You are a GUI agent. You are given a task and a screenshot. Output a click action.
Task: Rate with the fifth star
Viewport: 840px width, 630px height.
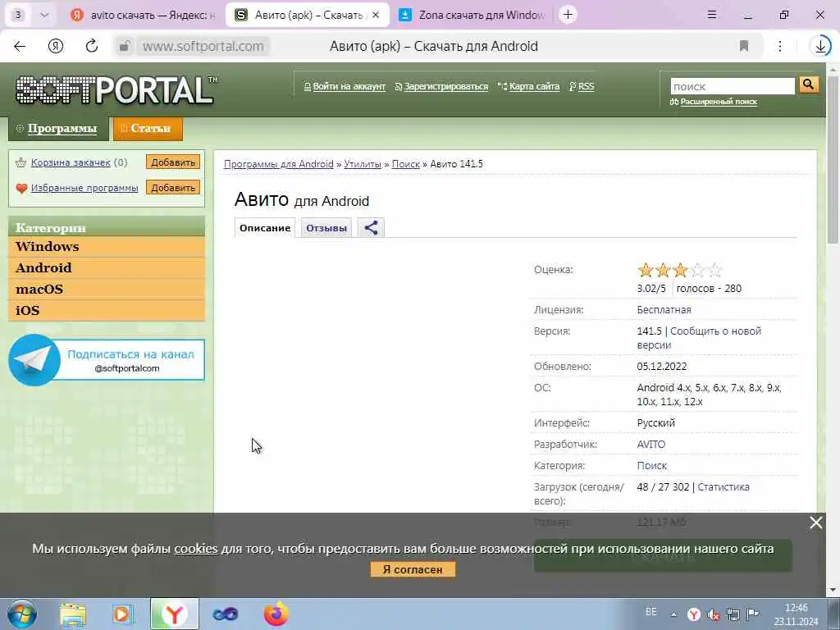pos(714,270)
